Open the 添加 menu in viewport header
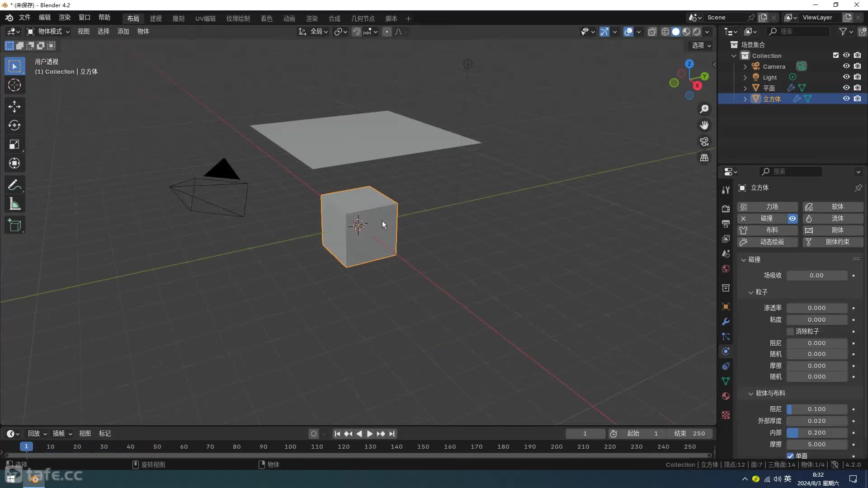Image resolution: width=868 pixels, height=488 pixels. (x=123, y=32)
